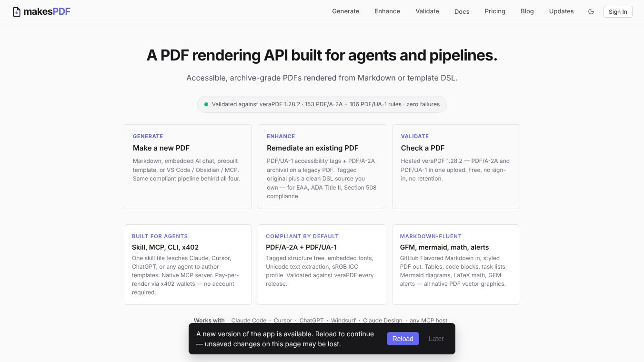This screenshot has height=362, width=644.
Task: Click the 'GFM, mermaid, math, alerts' heading
Action: (444, 247)
